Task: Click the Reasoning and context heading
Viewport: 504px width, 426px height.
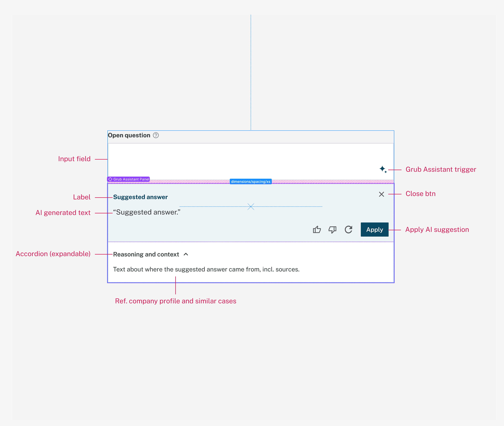Action: (146, 254)
